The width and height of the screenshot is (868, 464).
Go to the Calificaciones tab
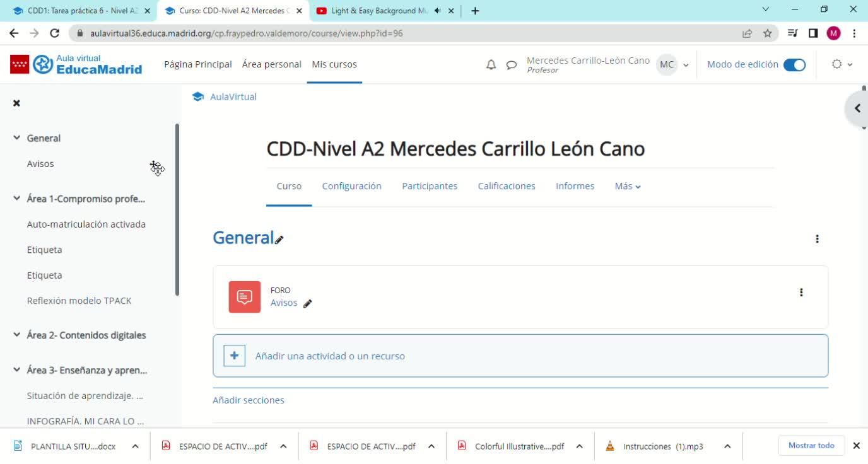[x=507, y=186]
